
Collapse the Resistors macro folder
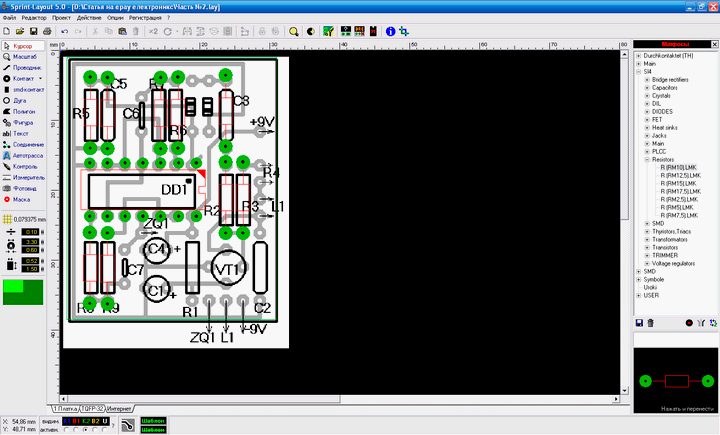coord(646,159)
